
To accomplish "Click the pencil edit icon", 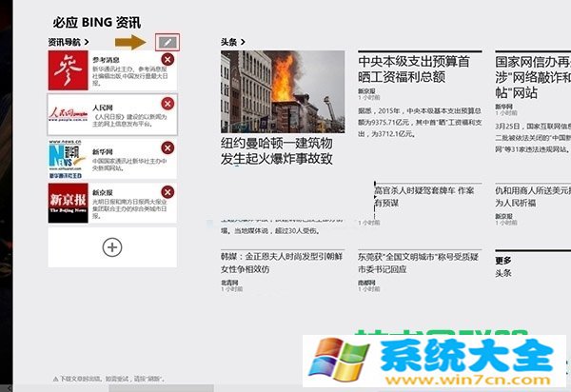I will [x=167, y=42].
